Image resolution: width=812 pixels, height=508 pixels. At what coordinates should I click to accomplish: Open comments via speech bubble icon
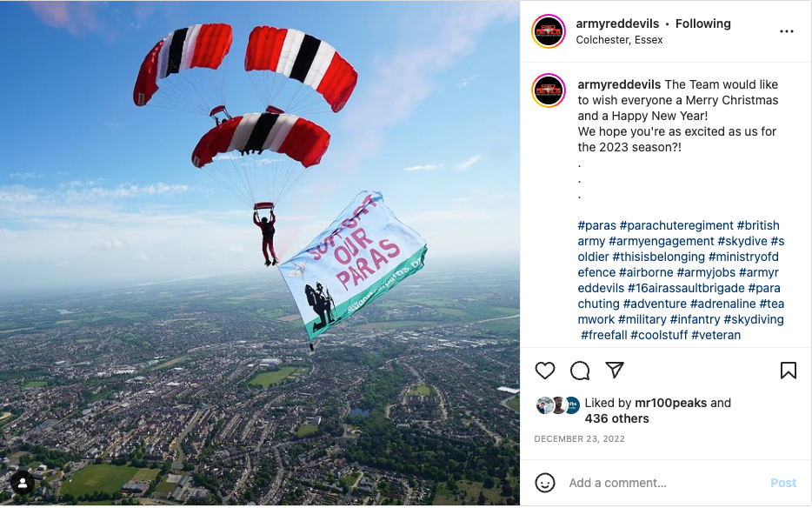point(580,371)
